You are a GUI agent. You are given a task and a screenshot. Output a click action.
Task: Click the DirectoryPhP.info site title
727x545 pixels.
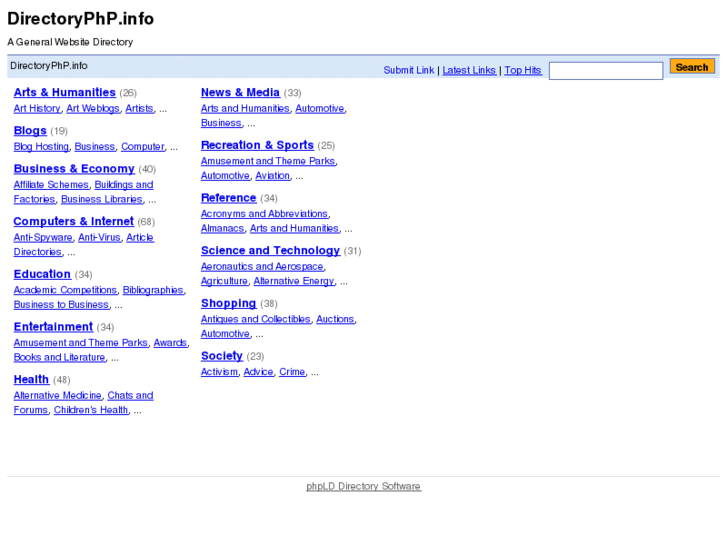coord(81,19)
